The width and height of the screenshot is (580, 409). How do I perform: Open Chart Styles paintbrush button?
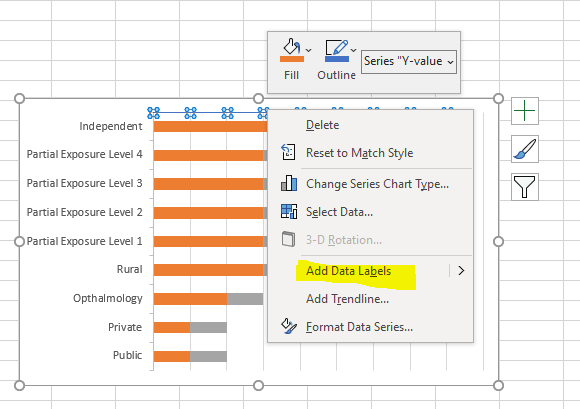525,149
